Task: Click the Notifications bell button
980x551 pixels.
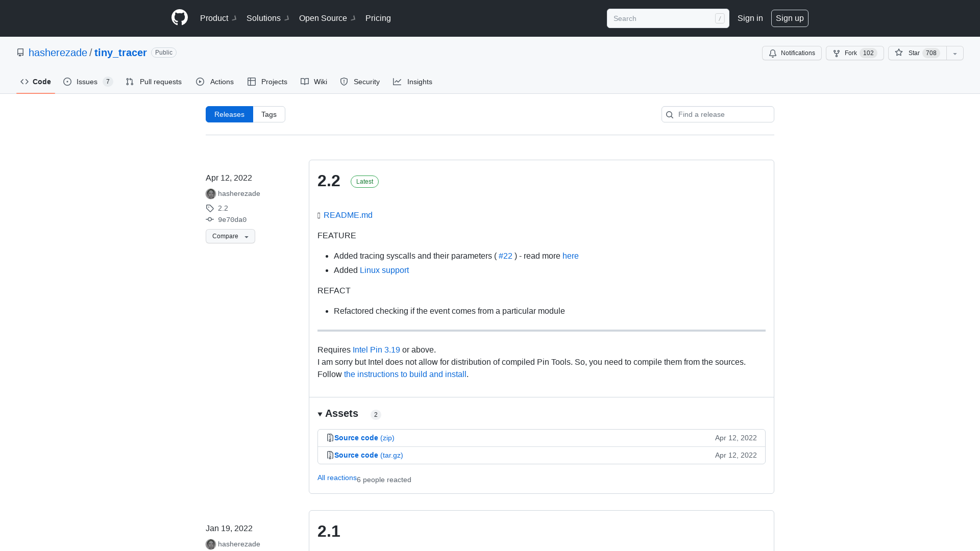Action: click(x=792, y=53)
